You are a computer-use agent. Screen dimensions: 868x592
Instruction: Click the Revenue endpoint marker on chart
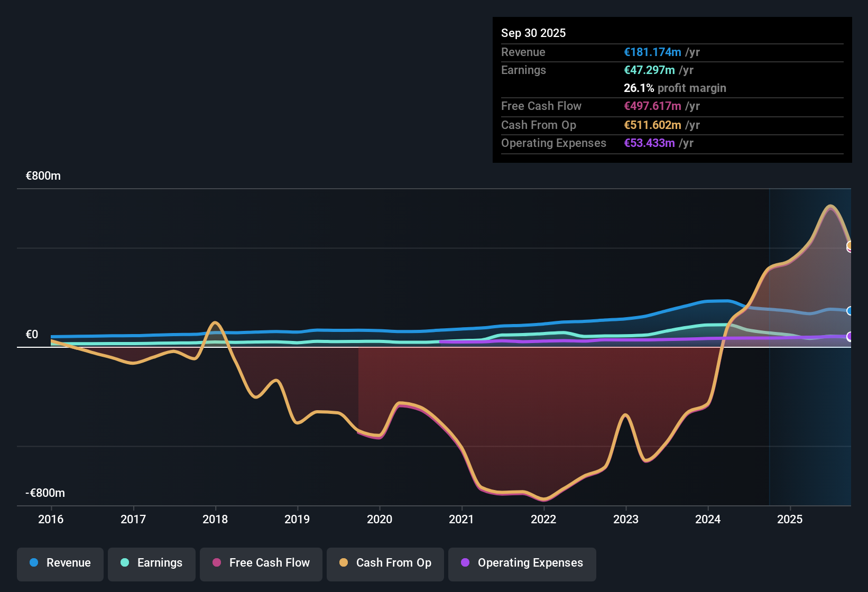(x=849, y=311)
